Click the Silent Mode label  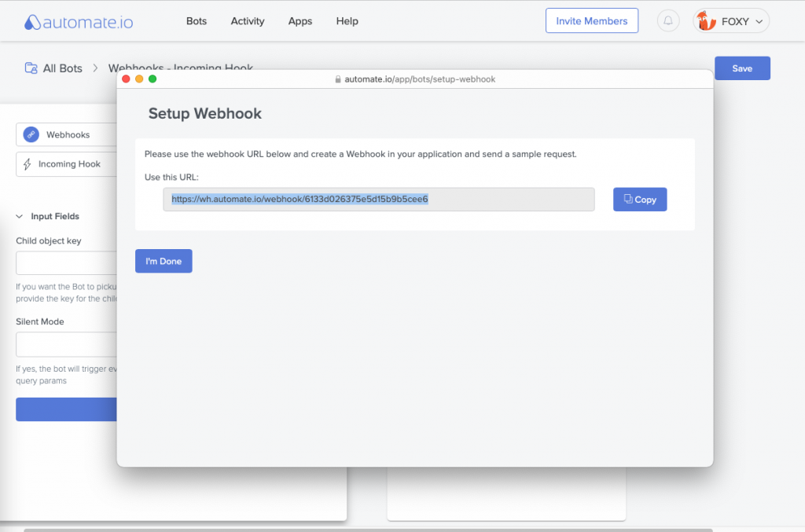point(40,321)
